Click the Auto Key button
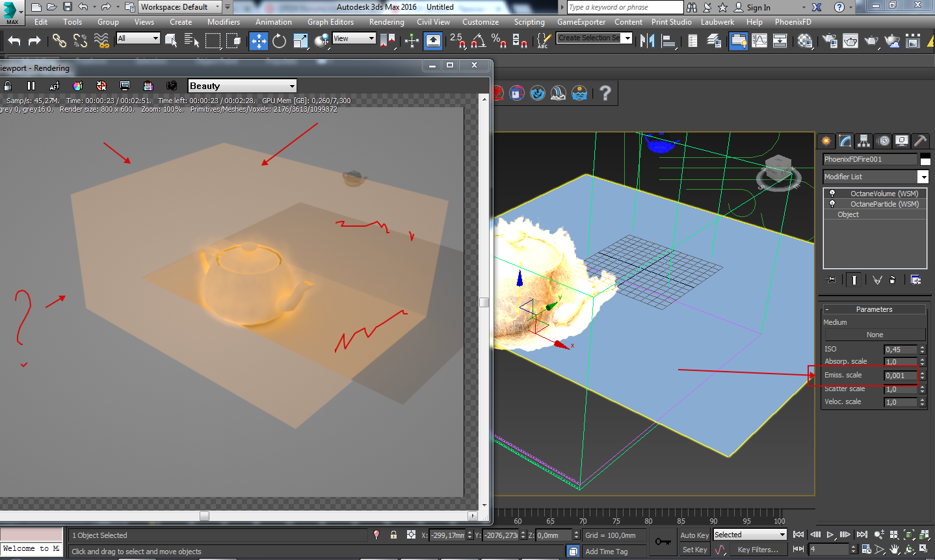 tap(694, 535)
